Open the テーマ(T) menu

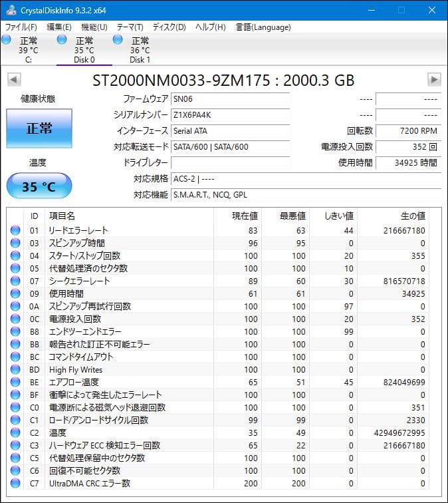130,27
